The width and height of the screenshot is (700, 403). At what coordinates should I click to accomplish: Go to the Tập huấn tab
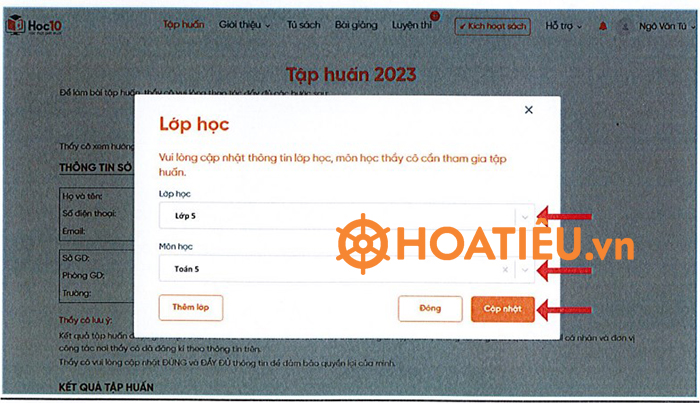[x=184, y=25]
